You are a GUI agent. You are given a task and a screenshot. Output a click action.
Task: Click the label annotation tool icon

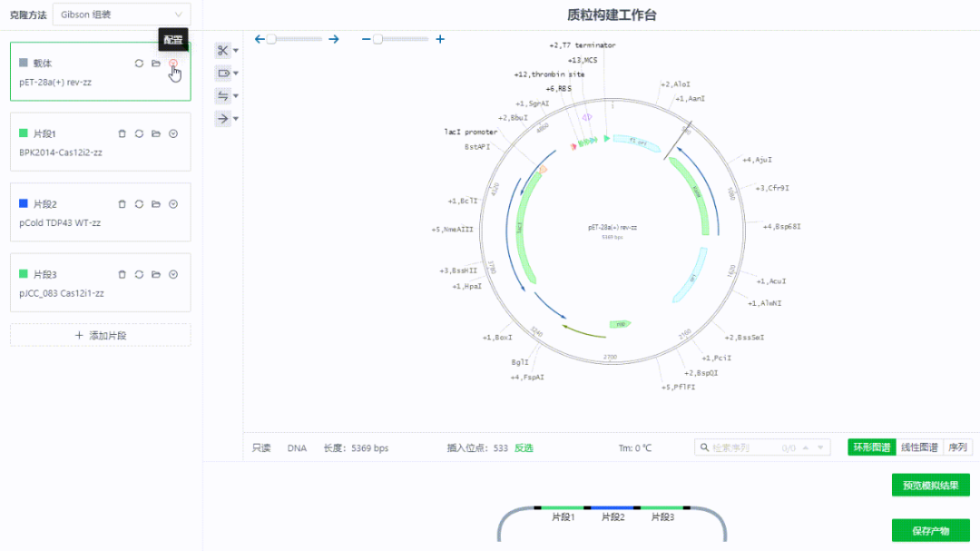tap(222, 74)
